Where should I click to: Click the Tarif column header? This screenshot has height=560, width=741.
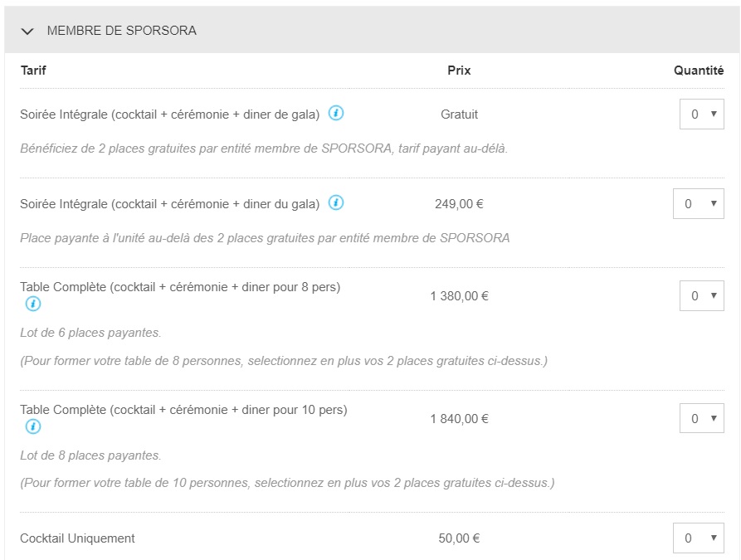click(33, 71)
